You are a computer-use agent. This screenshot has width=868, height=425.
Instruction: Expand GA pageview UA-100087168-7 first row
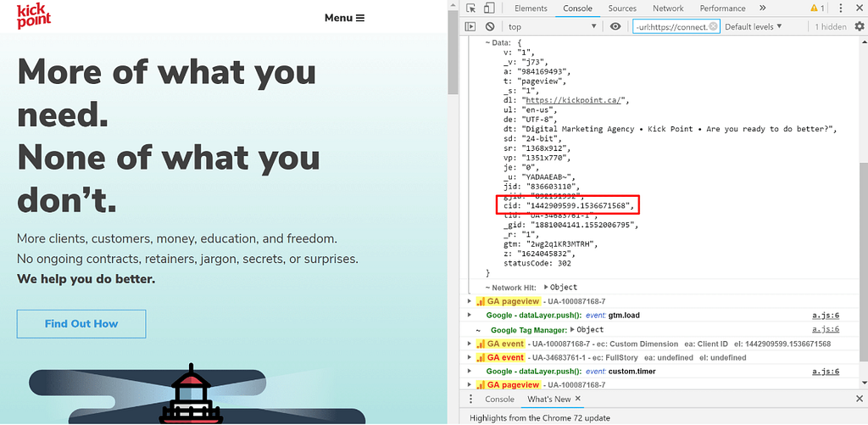pos(470,301)
